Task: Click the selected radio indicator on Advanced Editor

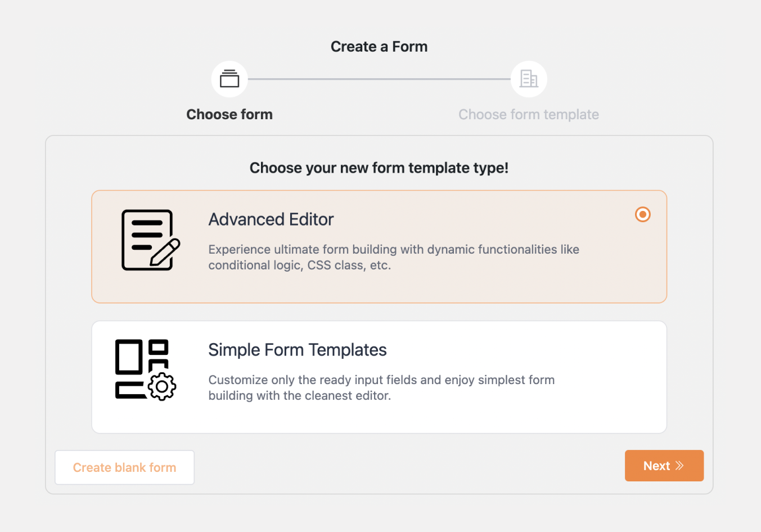Action: tap(642, 214)
